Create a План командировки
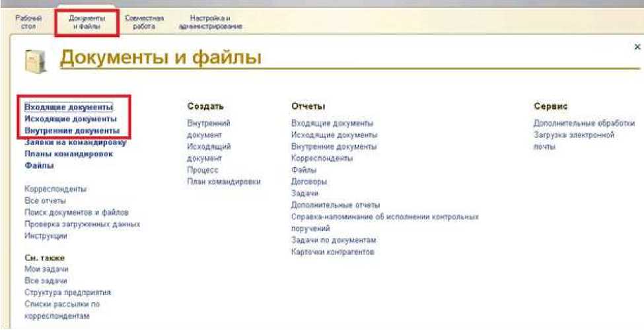 point(224,181)
